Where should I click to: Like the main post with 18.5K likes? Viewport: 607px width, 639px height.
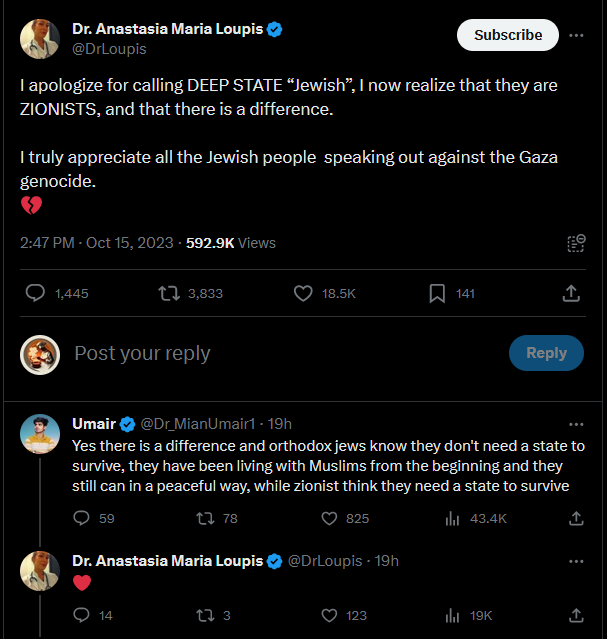point(303,293)
